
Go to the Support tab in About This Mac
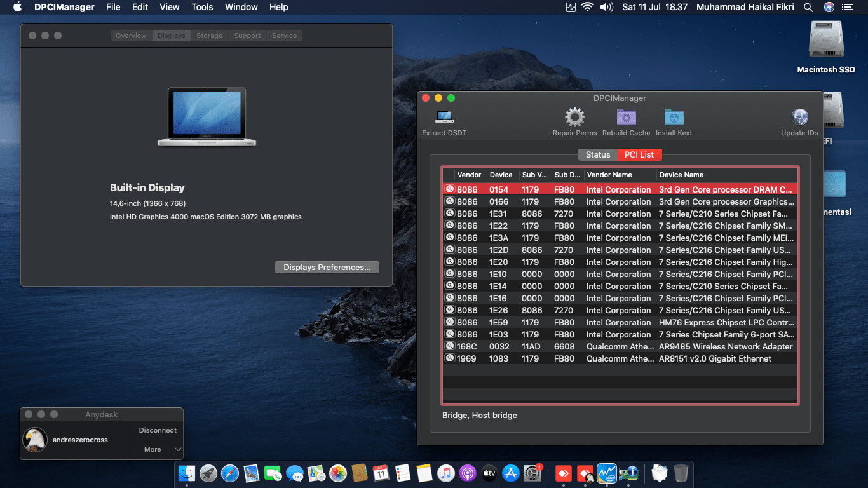click(247, 36)
